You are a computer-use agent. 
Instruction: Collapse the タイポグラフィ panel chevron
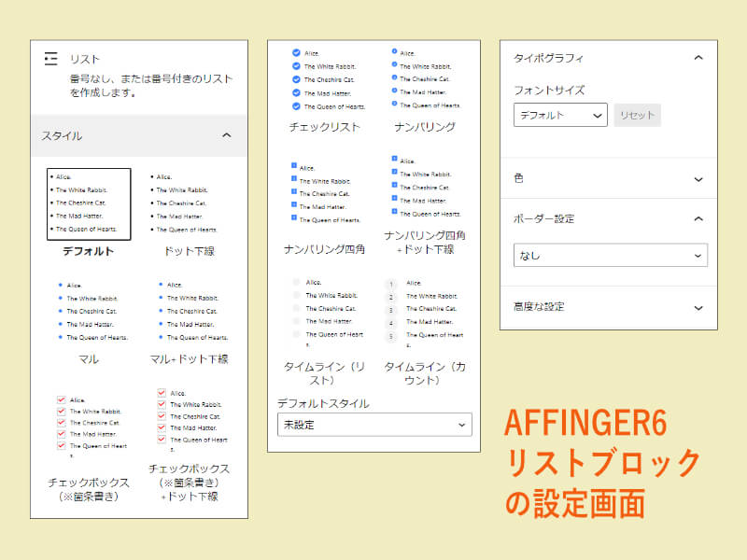coord(698,58)
